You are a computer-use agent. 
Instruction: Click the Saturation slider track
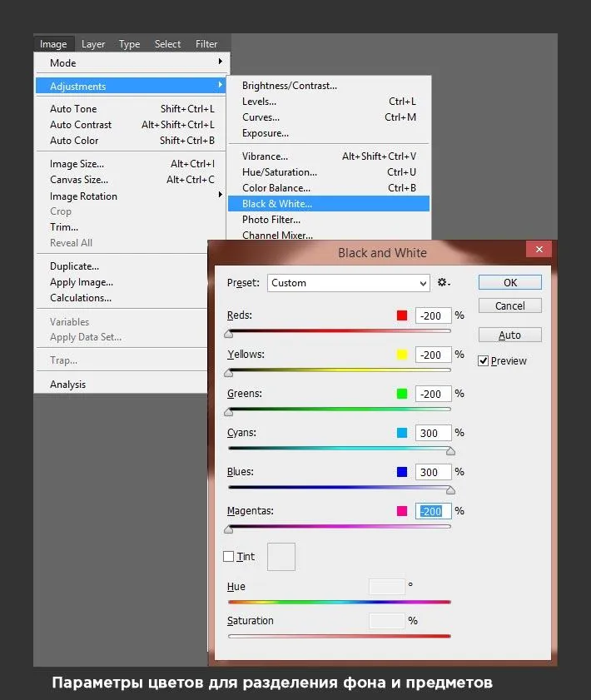pos(340,636)
